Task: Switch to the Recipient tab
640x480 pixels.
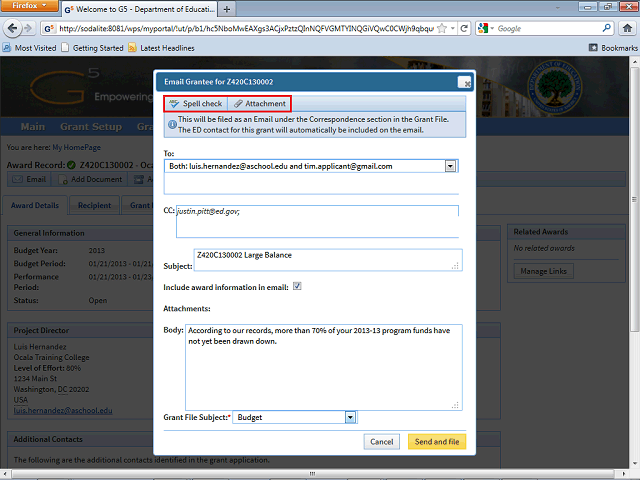Action: tap(94, 205)
